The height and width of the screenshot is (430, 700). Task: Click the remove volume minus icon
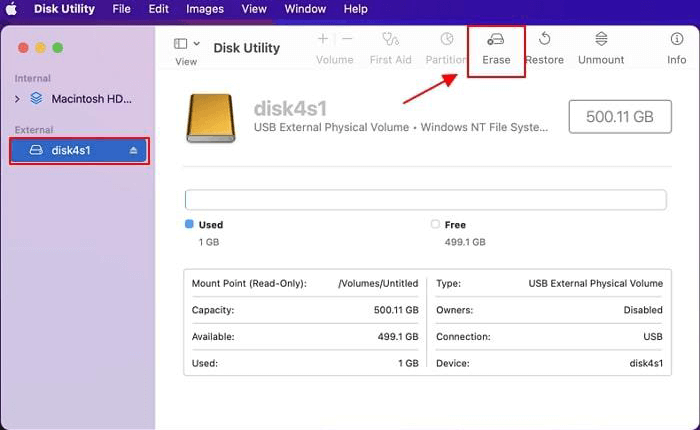[x=347, y=39]
